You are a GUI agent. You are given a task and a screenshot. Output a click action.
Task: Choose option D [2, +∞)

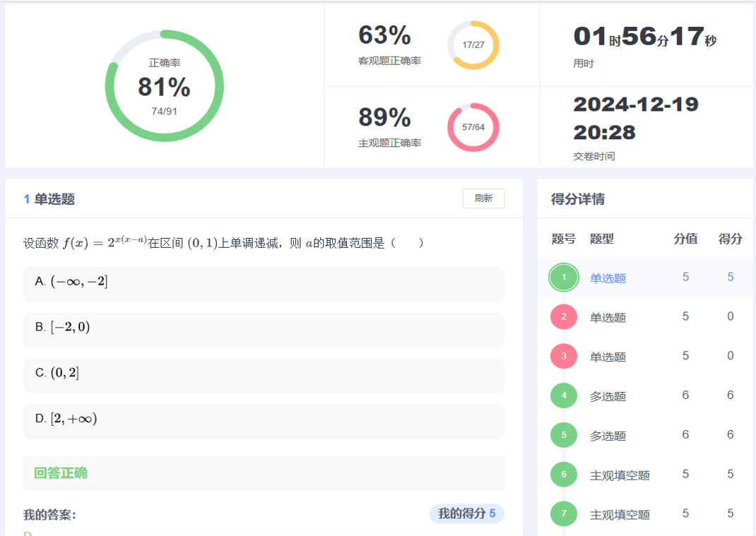(264, 419)
